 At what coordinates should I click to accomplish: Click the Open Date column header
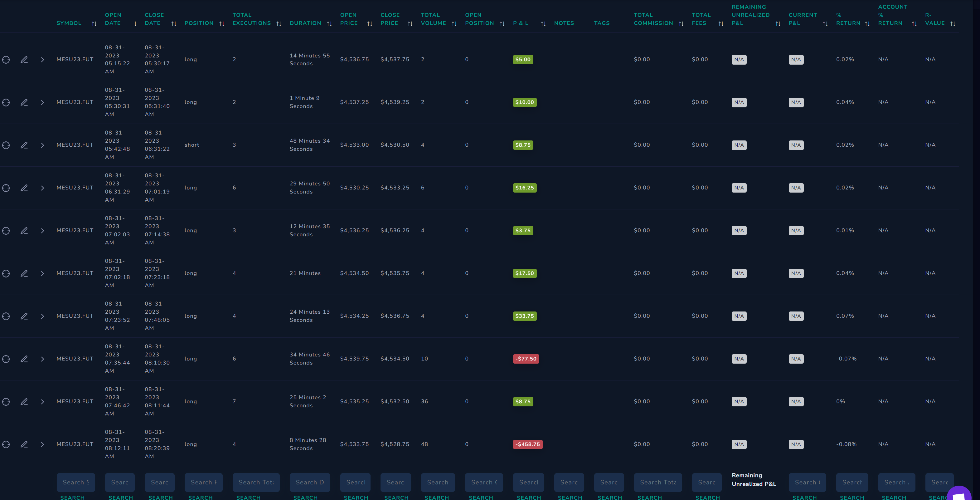[x=113, y=19]
